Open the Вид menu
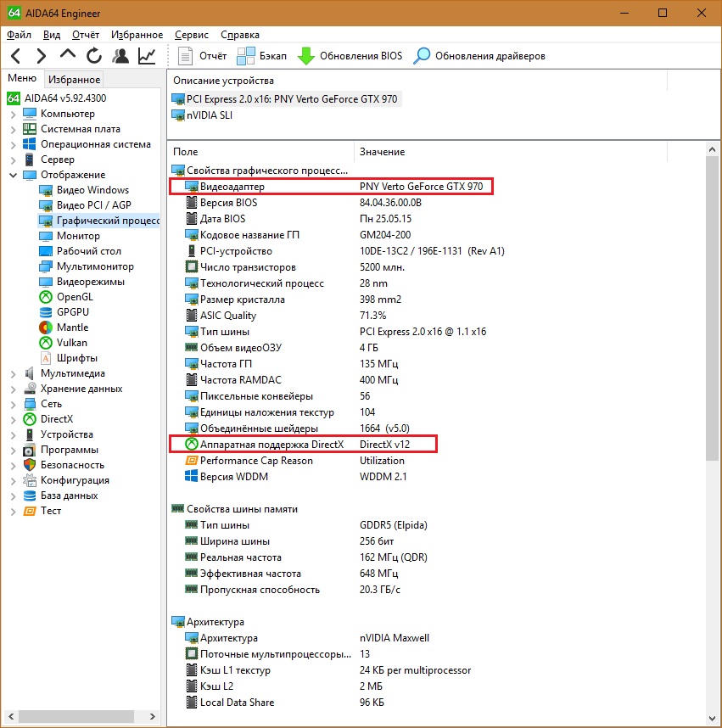 click(x=52, y=35)
